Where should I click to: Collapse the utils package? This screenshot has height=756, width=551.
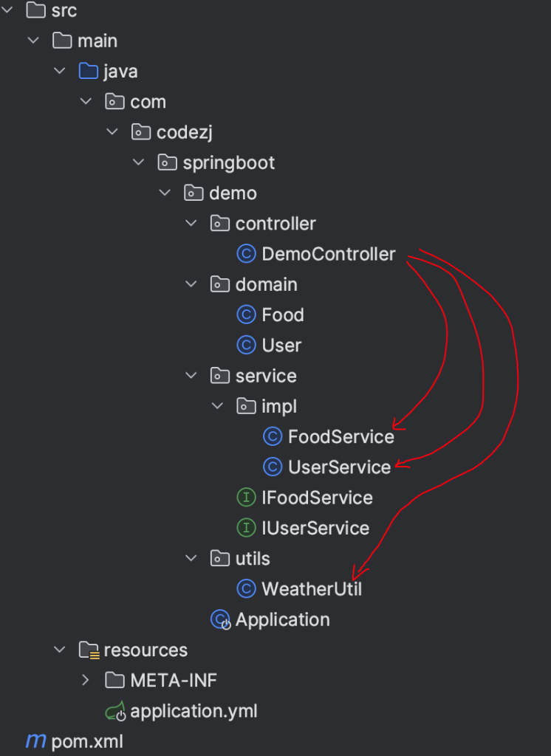(191, 558)
